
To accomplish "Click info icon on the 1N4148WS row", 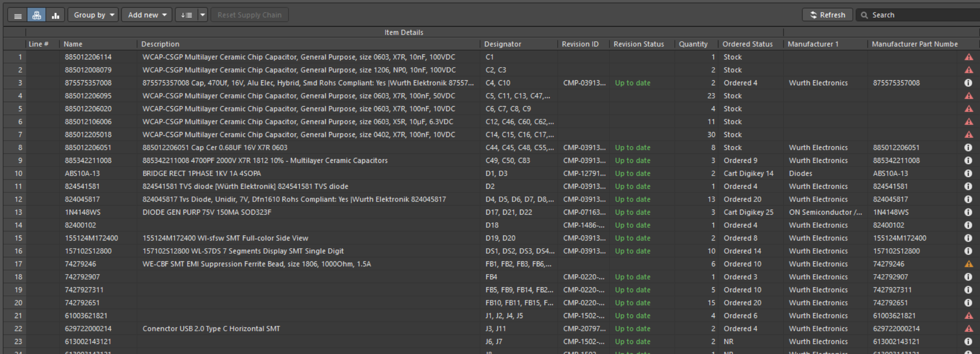I will click(x=968, y=212).
